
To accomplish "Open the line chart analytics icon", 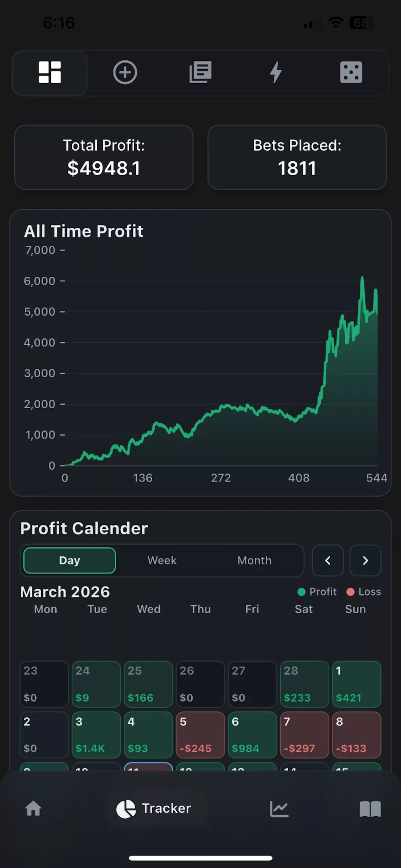I will [x=279, y=809].
